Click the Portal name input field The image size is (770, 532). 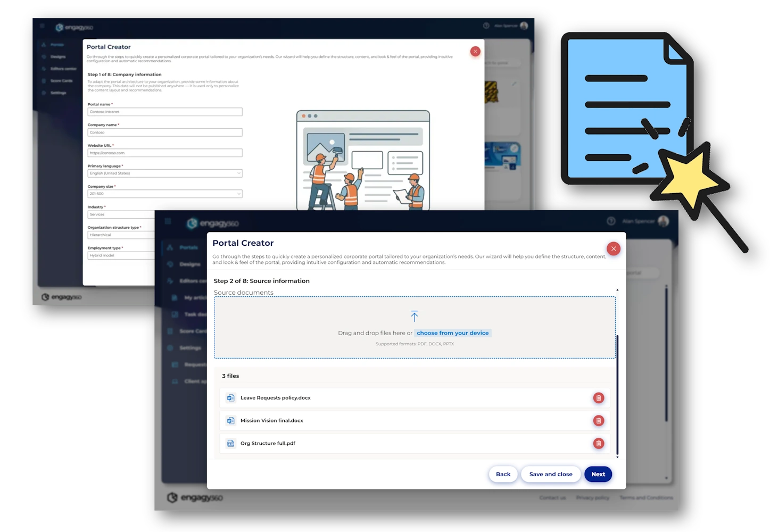(165, 112)
